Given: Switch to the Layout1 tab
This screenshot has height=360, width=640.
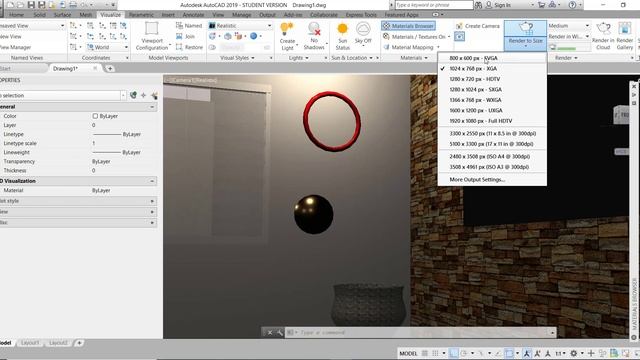Looking at the screenshot, I should 30,343.
